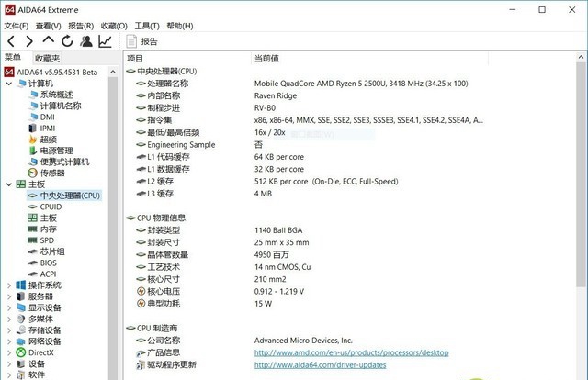Click the Back navigation arrow
The height and width of the screenshot is (380, 588).
point(11,41)
